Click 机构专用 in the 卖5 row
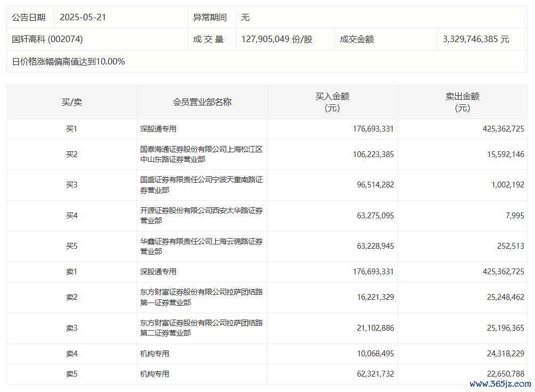The width and height of the screenshot is (535, 392). pos(155,374)
